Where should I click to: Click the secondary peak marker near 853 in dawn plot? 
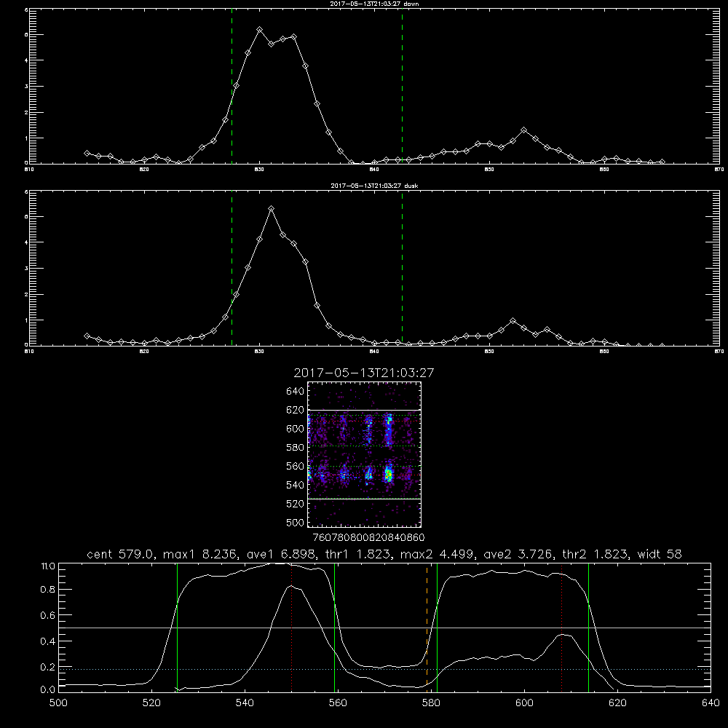tap(524, 130)
